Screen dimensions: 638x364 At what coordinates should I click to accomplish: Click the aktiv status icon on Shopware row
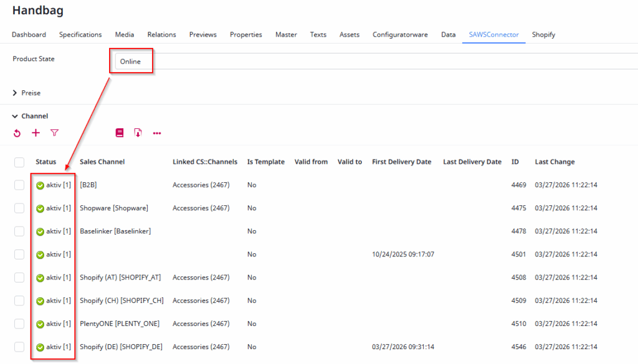pos(40,208)
